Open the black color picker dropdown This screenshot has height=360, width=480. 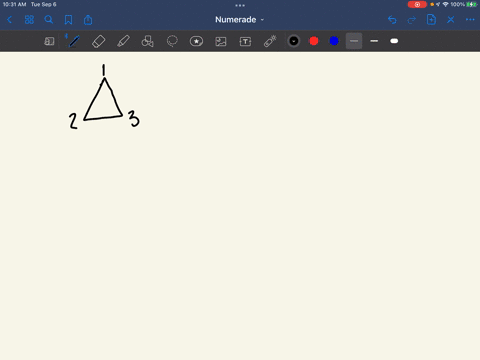click(x=294, y=41)
